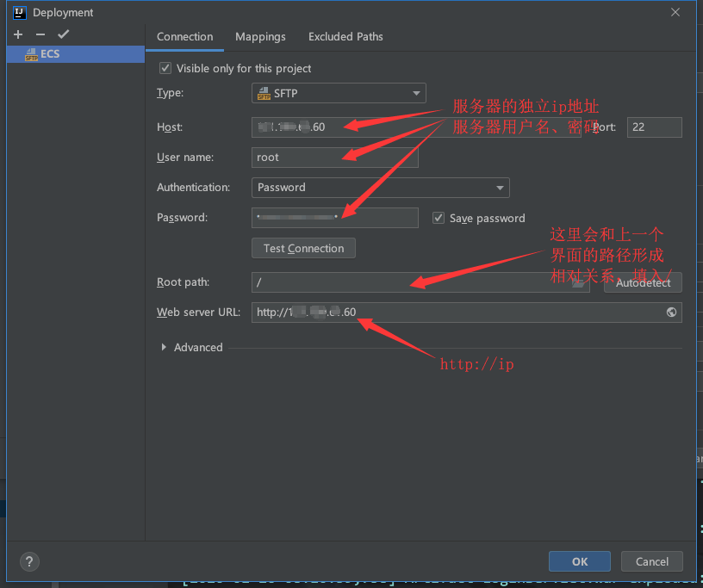
Task: Click the Autodetect button
Action: [x=643, y=282]
